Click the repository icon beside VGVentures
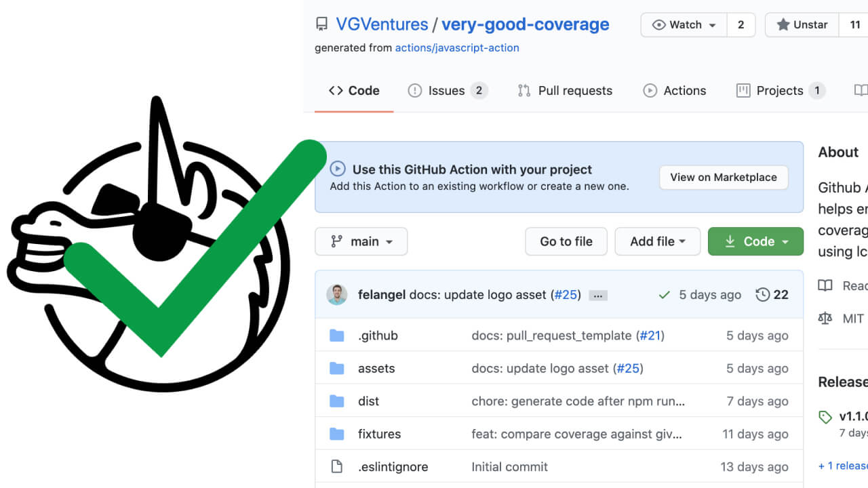This screenshot has width=868, height=488. (321, 24)
